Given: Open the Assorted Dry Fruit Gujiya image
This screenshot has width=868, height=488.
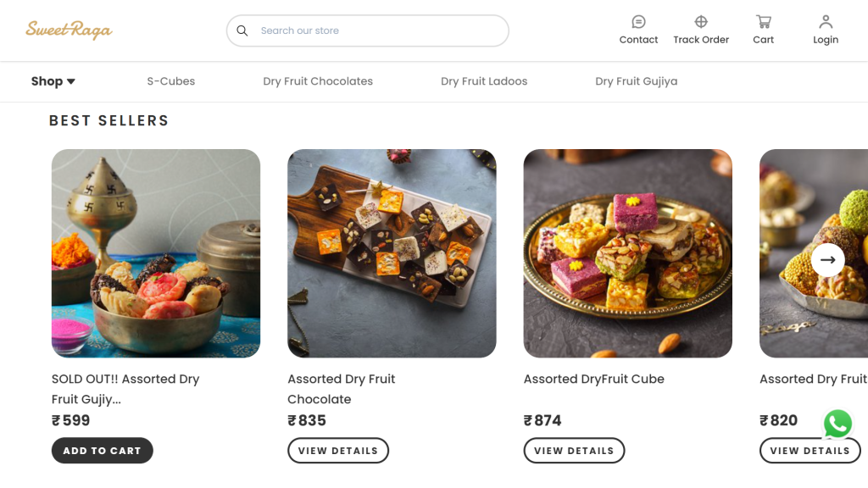Looking at the screenshot, I should pyautogui.click(x=156, y=253).
